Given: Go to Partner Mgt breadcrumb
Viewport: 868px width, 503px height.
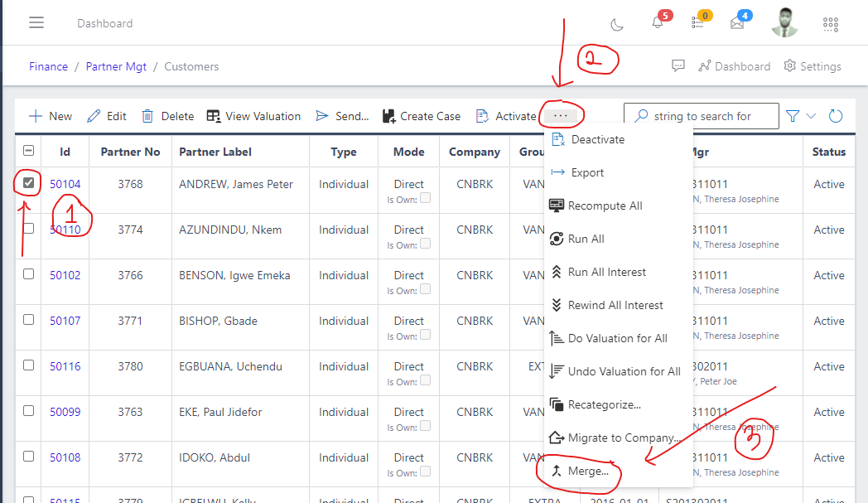Looking at the screenshot, I should click(x=116, y=66).
